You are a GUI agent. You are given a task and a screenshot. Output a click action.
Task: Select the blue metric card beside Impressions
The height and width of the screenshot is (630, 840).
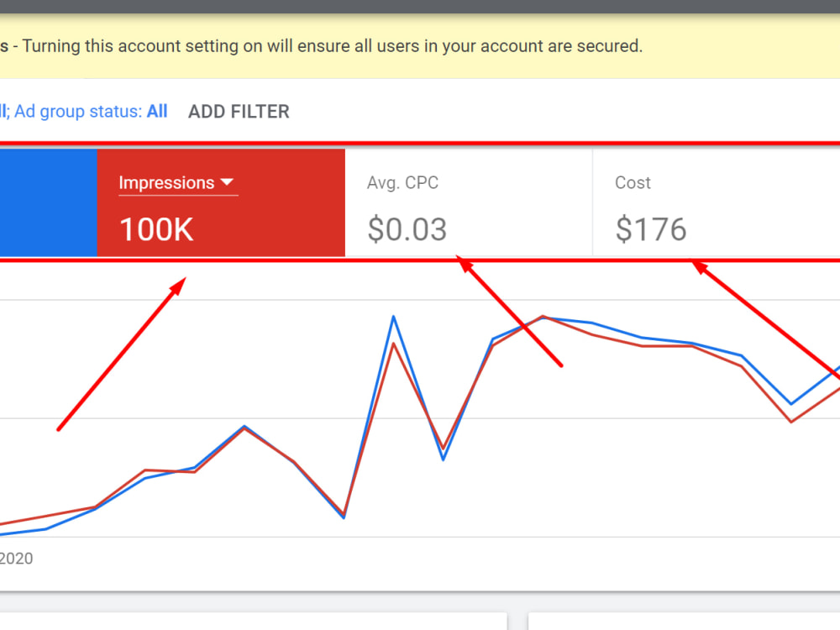click(x=48, y=202)
